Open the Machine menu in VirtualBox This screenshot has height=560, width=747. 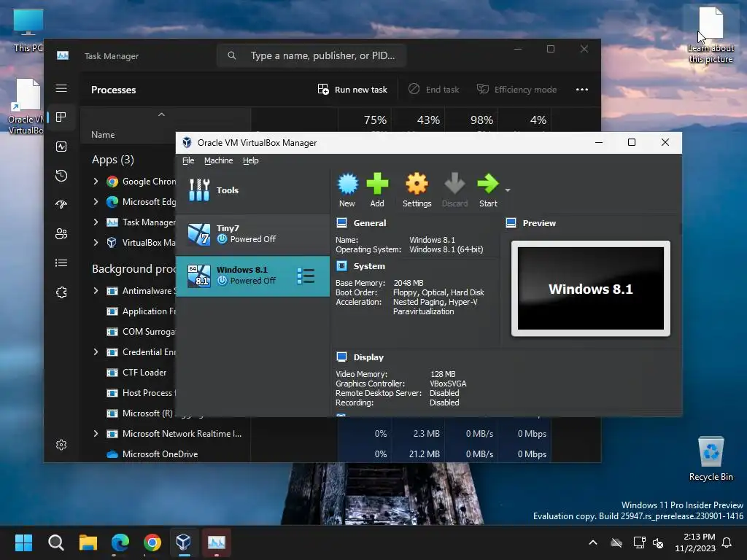pyautogui.click(x=219, y=160)
